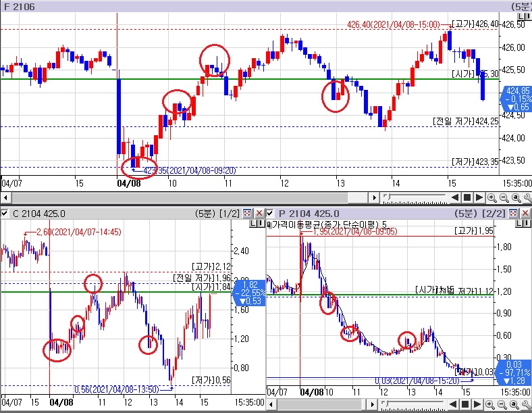Click the 0.03(2021/04/08-15:20) low annotation
The width and height of the screenshot is (532, 413).
point(417,381)
